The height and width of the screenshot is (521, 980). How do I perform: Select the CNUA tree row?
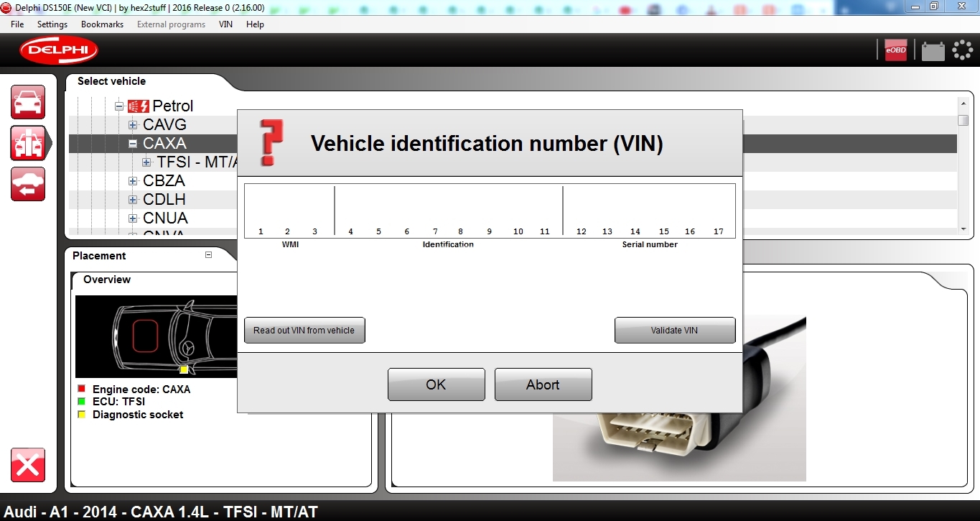(165, 218)
